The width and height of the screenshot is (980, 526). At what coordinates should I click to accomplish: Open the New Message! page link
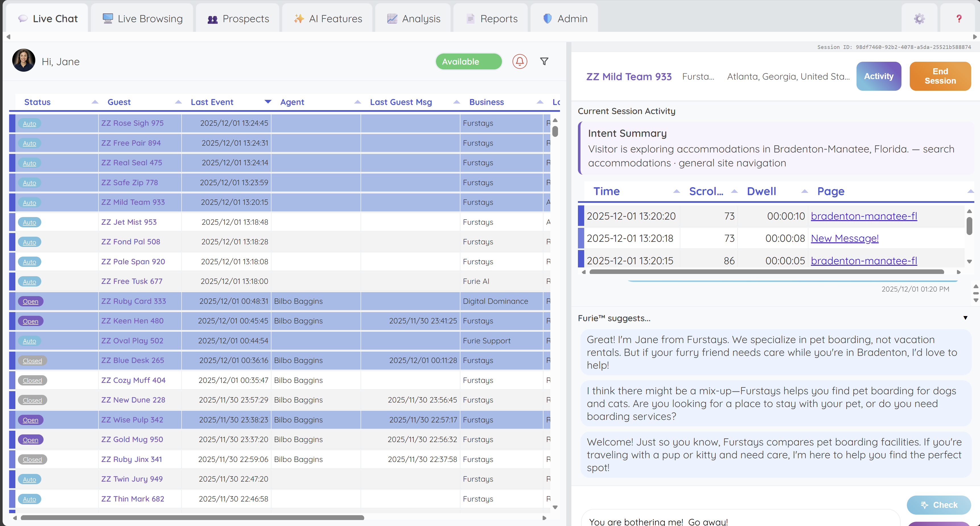coord(844,238)
